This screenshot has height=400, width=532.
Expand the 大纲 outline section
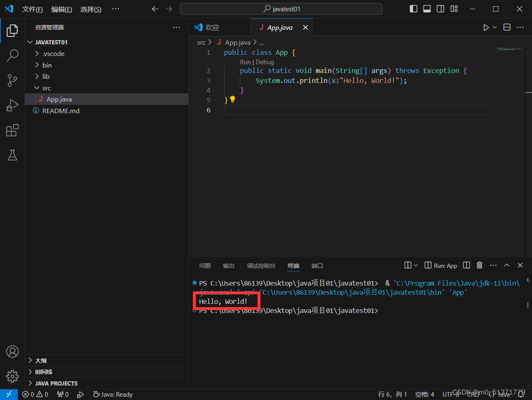pyautogui.click(x=106, y=361)
